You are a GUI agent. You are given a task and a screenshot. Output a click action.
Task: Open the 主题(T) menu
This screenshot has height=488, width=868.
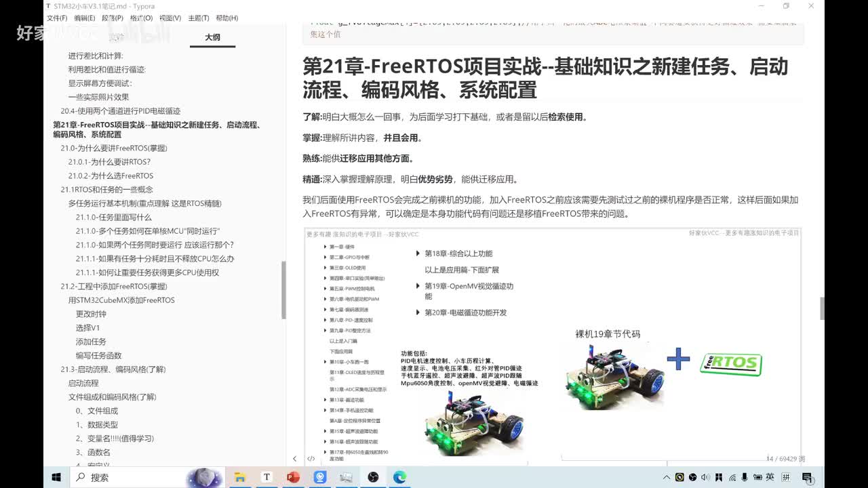pos(198,18)
